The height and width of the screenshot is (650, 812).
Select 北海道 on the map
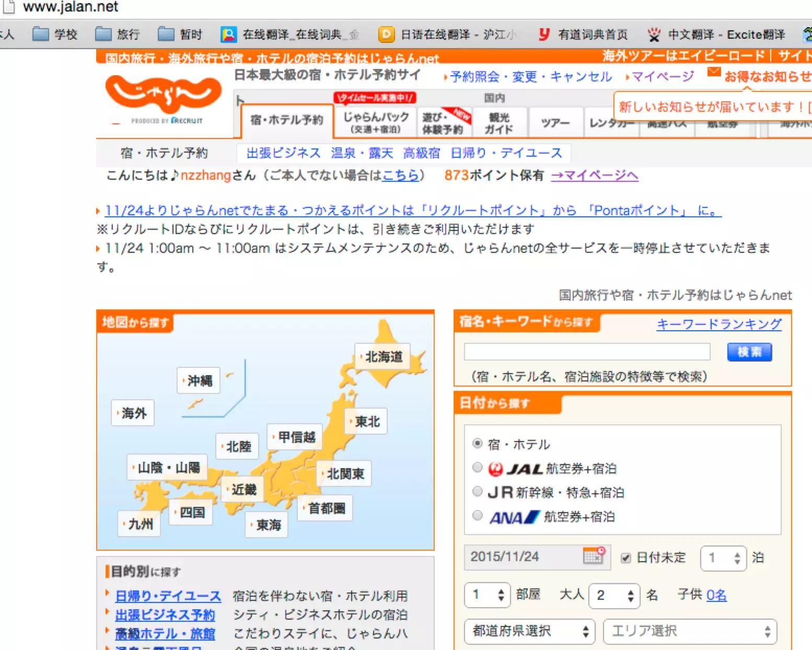382,357
